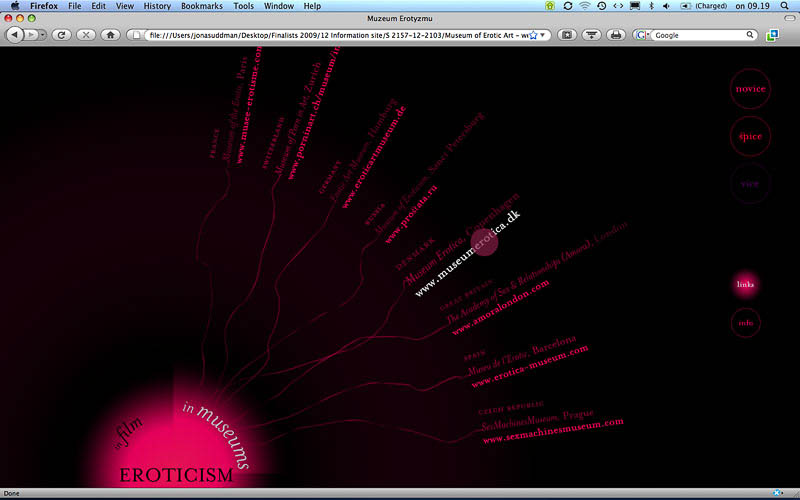Open the Wi-Fi status menu
Image resolution: width=800 pixels, height=500 pixels.
585,6
